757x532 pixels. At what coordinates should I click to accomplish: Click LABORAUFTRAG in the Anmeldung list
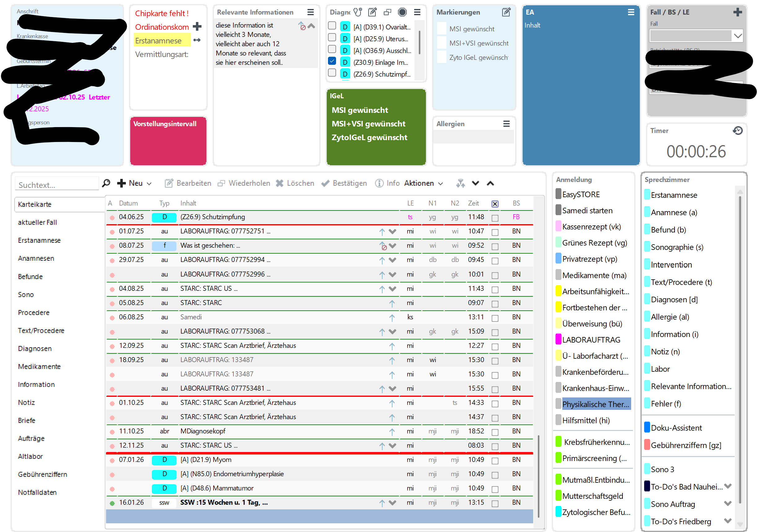click(591, 340)
